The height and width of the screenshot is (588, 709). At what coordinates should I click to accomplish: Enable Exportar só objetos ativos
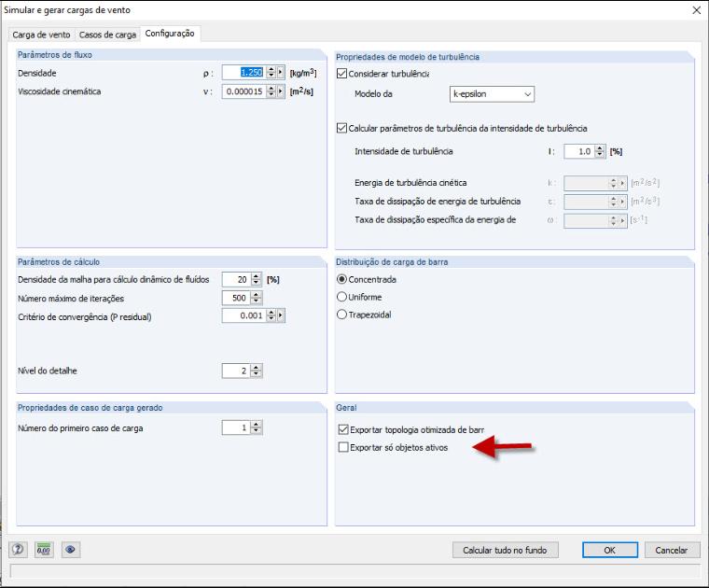[343, 447]
